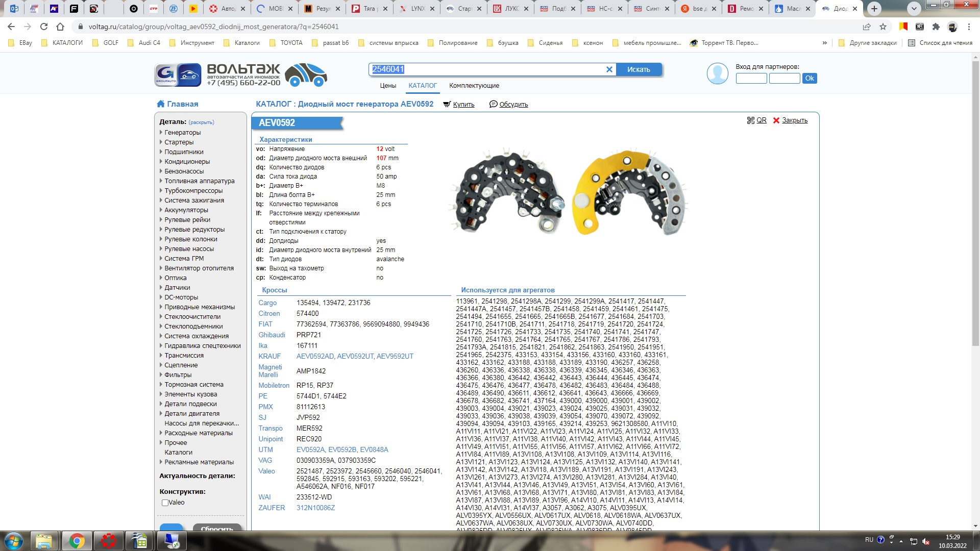Open File Explorer from the taskbar
Screen dimensions: 980x551
(x=44, y=541)
